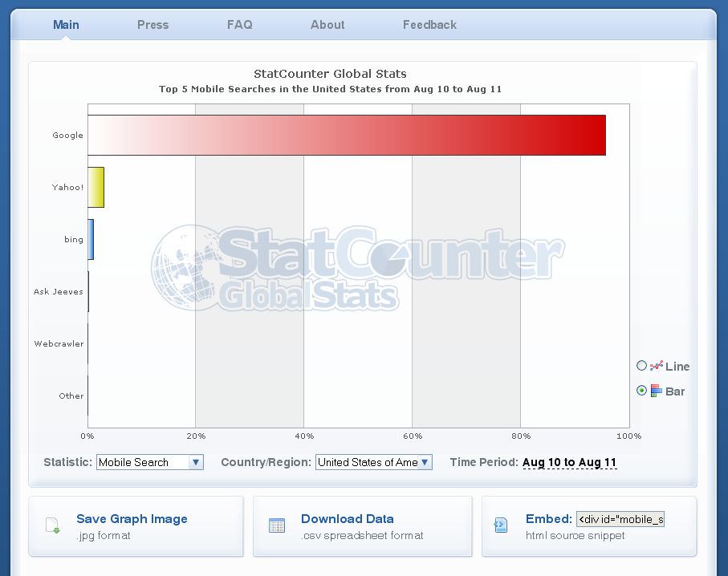Viewport: 728px width, 576px height.
Task: Click the 40% axis tick label
Action: (x=304, y=436)
